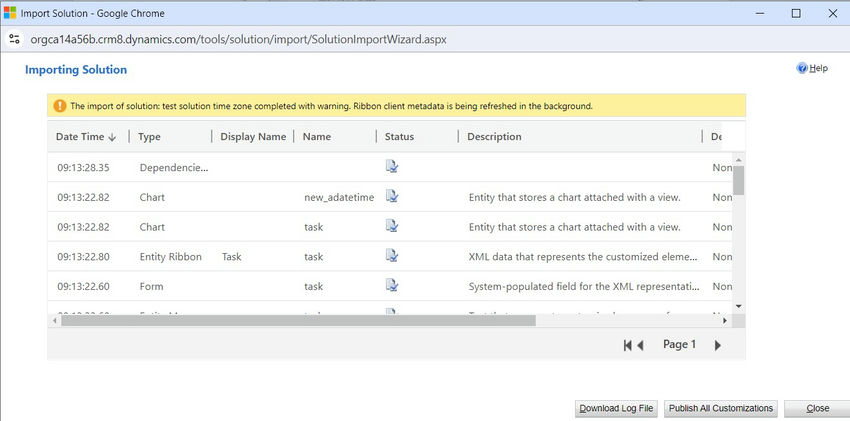Sort by Type column header
The height and width of the screenshot is (421, 850).
pos(149,137)
